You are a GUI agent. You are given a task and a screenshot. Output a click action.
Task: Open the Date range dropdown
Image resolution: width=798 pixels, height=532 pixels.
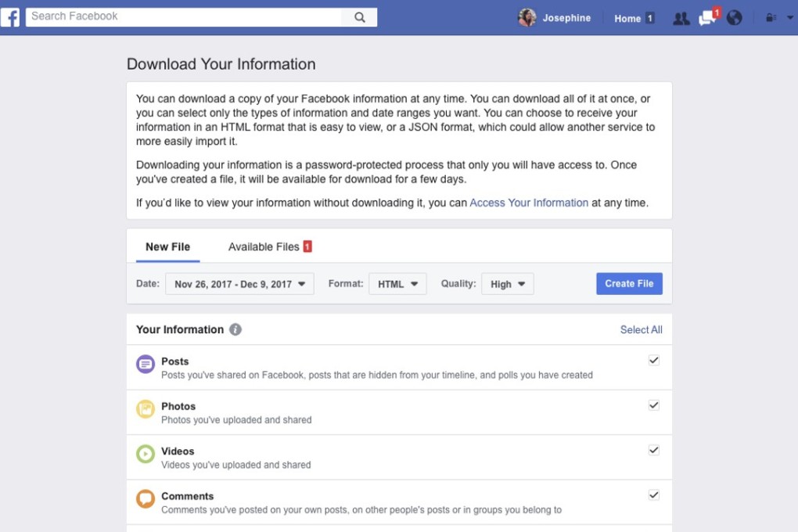click(x=239, y=283)
